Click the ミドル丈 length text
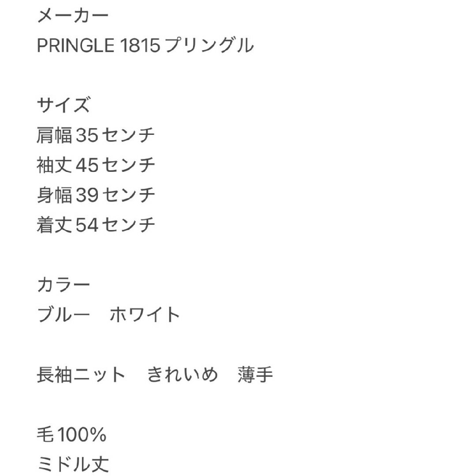Viewport: 476px width, 476px height. (x=73, y=465)
